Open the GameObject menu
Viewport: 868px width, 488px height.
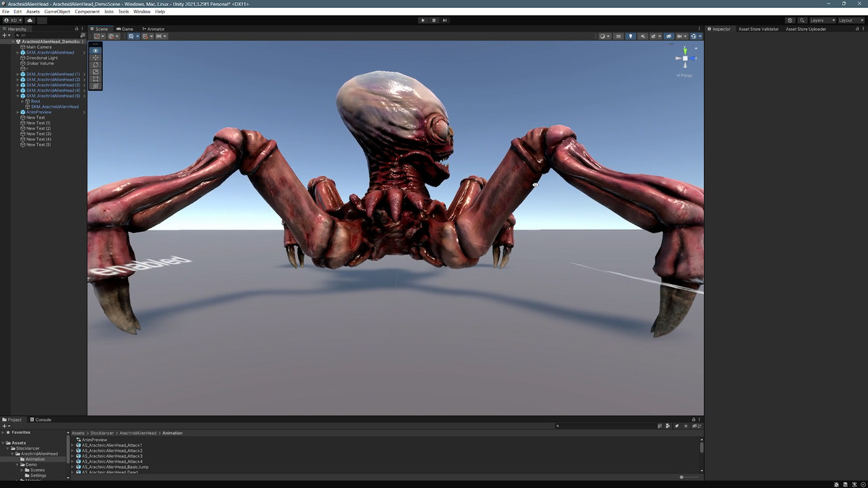(x=58, y=12)
